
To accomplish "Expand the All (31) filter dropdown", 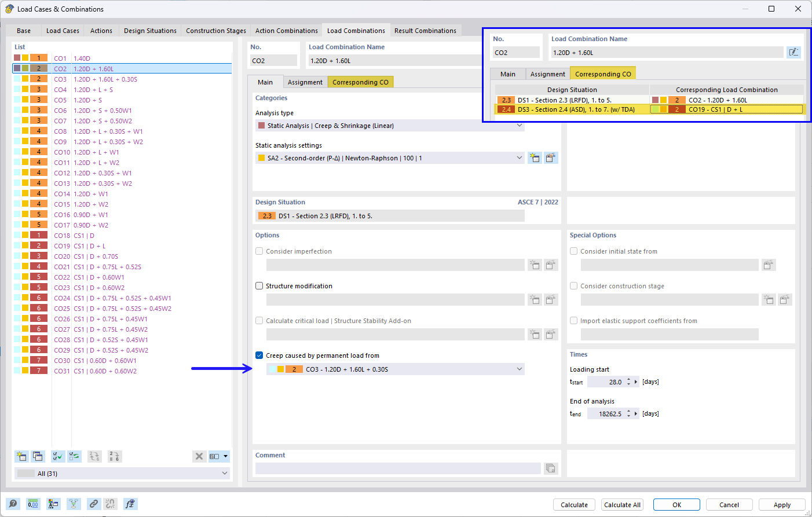I will click(225, 473).
